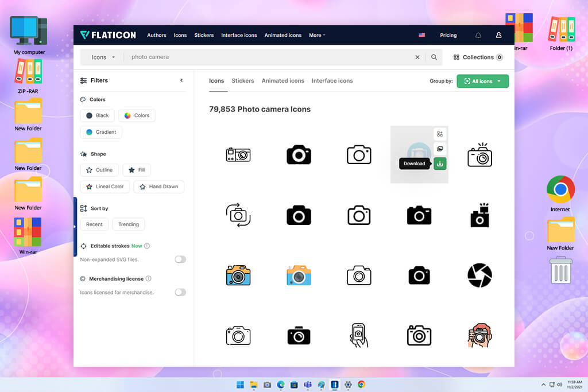This screenshot has width=588, height=392.
Task: Open Folder (1) desktop icon
Action: [x=561, y=33]
